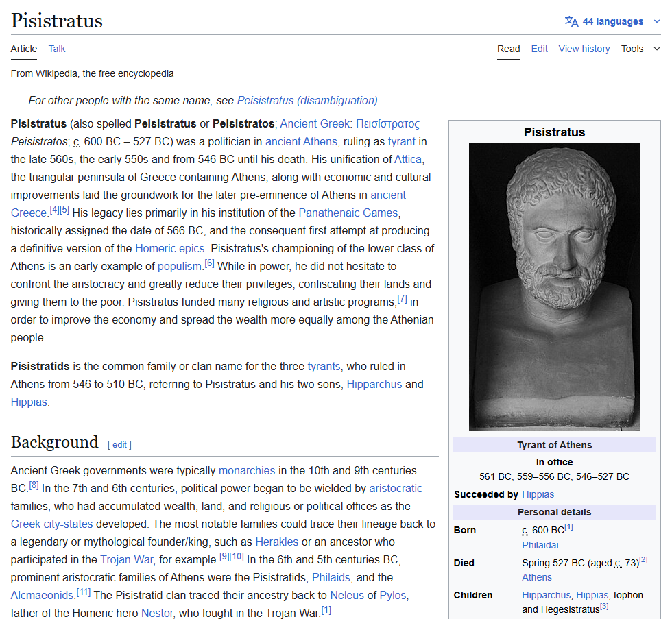Click the Alcmaeonids link
The height and width of the screenshot is (619, 672).
[x=42, y=595]
